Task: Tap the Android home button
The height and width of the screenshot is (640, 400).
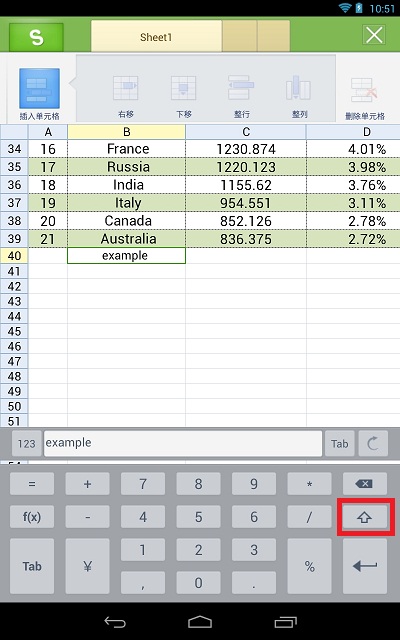Action: (x=200, y=622)
